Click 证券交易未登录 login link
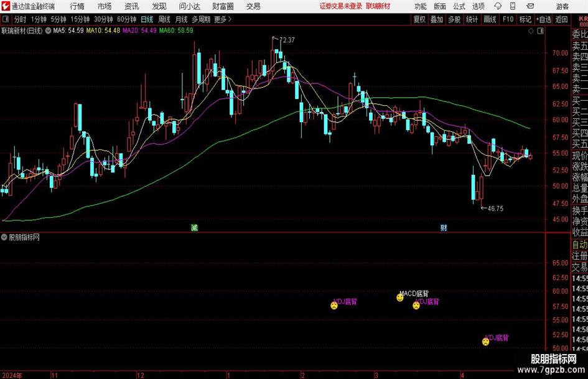 click(x=341, y=6)
